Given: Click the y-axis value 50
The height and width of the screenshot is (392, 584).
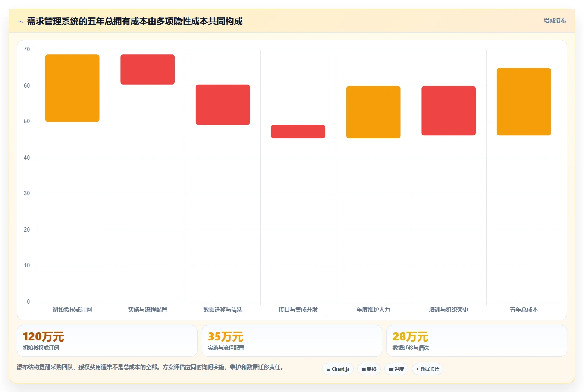Looking at the screenshot, I should [x=27, y=122].
